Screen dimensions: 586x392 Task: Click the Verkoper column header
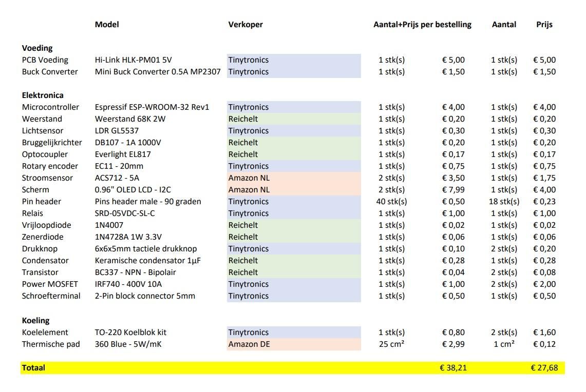(x=245, y=25)
